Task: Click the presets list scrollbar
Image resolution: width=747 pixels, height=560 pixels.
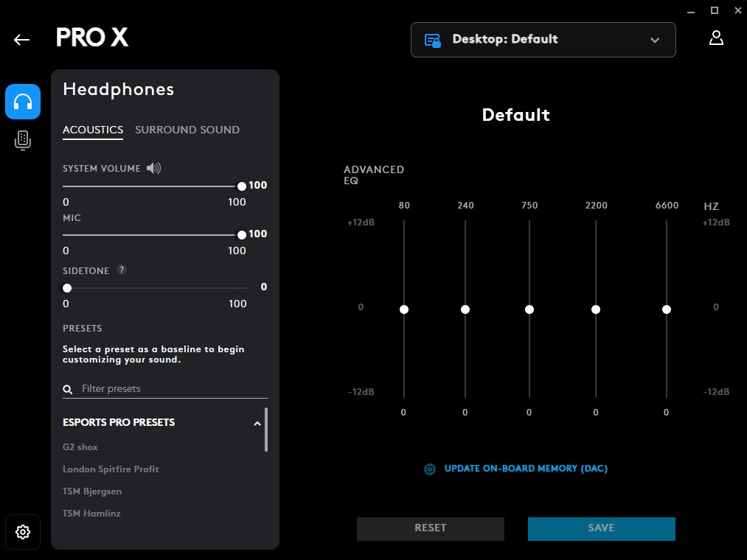Action: (x=265, y=429)
